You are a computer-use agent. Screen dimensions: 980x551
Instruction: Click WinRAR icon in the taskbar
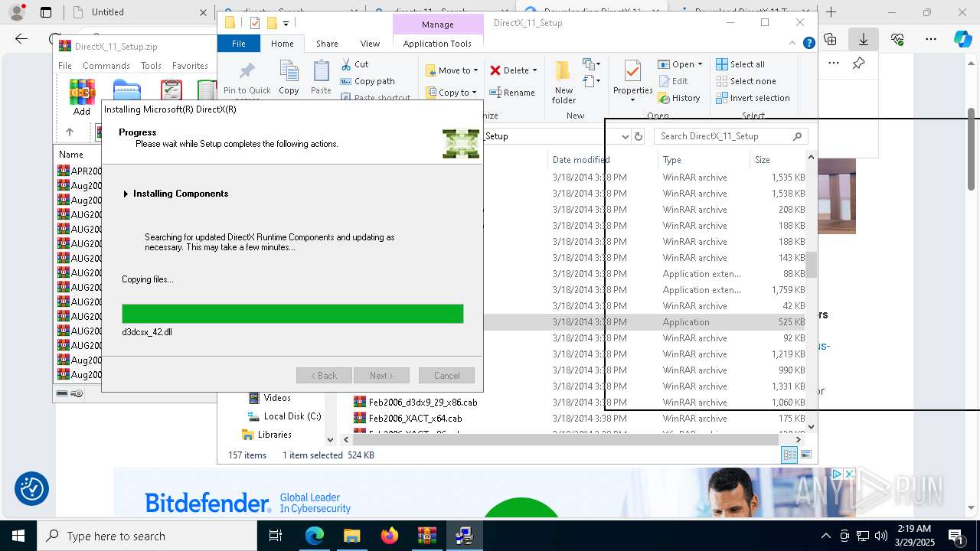(426, 536)
